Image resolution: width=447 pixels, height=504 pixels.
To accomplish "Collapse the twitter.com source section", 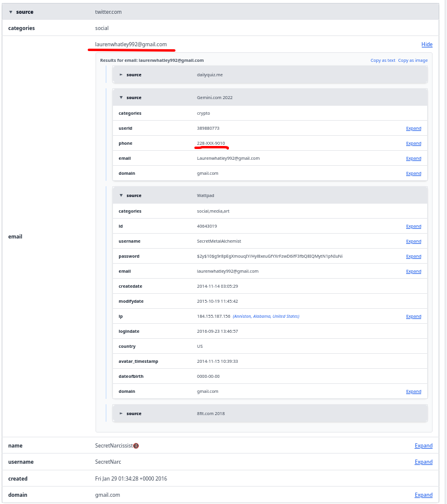I will coord(11,12).
